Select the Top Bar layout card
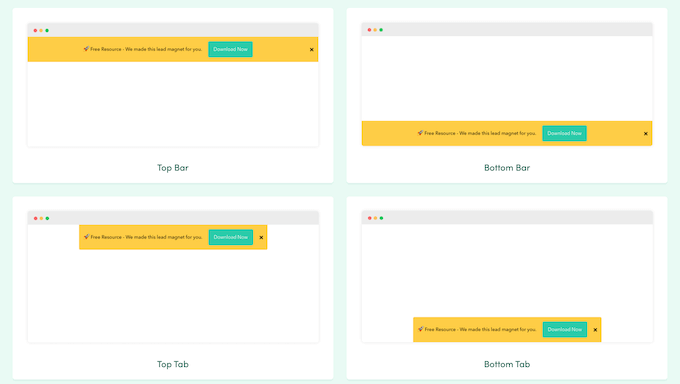Viewport: 680px width, 384px height. (x=173, y=95)
